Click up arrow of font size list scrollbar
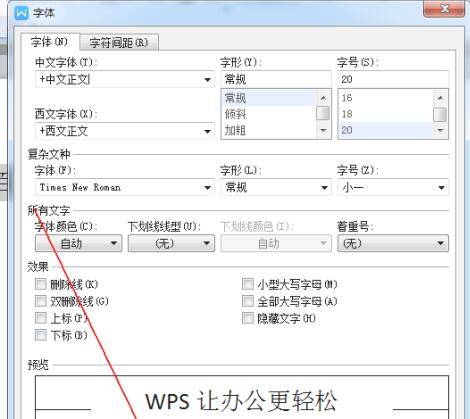The image size is (470, 419). pos(440,98)
